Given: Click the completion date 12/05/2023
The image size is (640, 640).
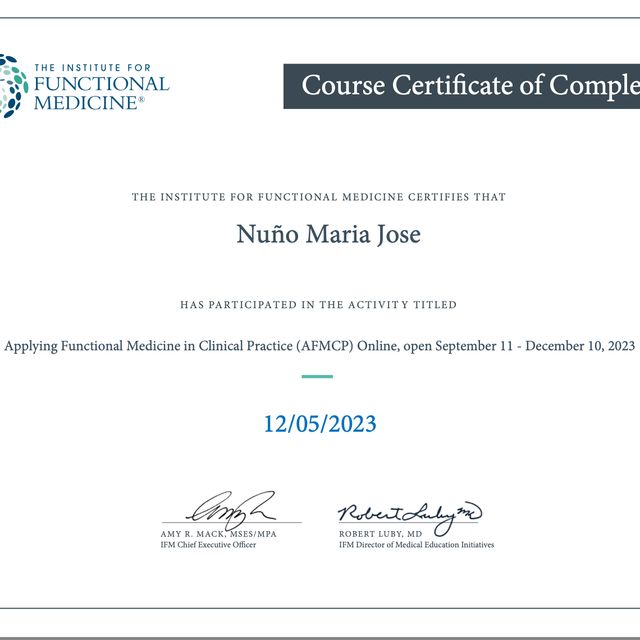Looking at the screenshot, I should point(320,424).
